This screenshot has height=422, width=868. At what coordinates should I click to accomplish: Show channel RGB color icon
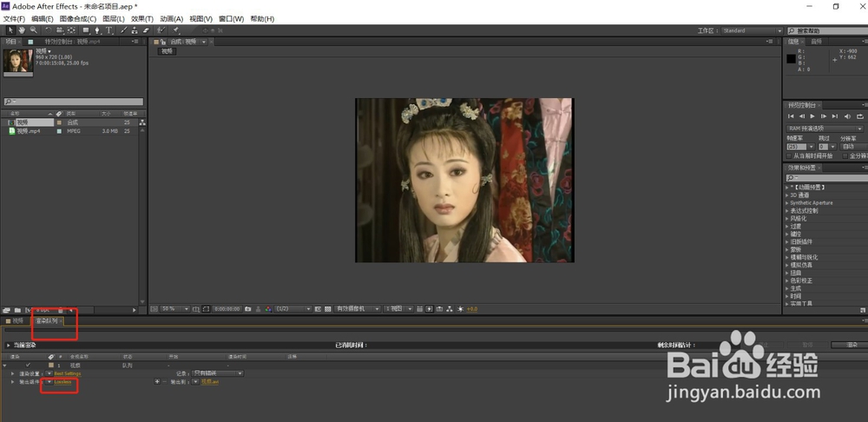click(268, 309)
